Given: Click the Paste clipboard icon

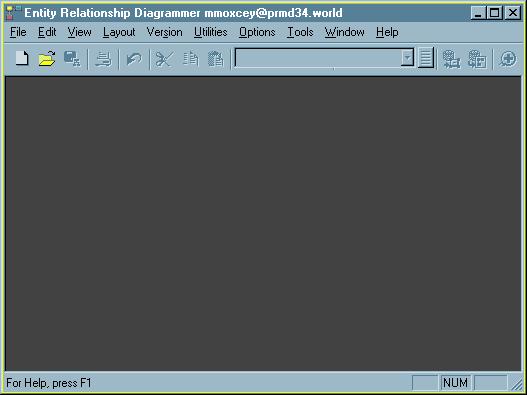Looking at the screenshot, I should pyautogui.click(x=215, y=58).
